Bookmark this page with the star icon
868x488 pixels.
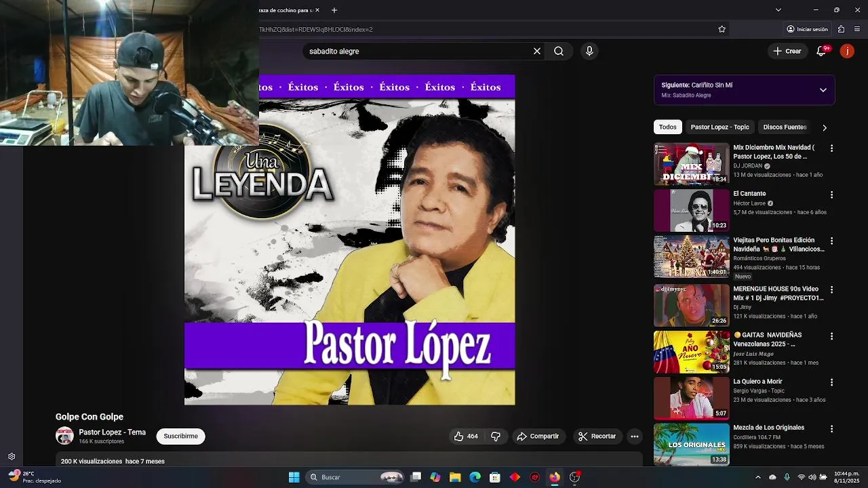click(722, 29)
